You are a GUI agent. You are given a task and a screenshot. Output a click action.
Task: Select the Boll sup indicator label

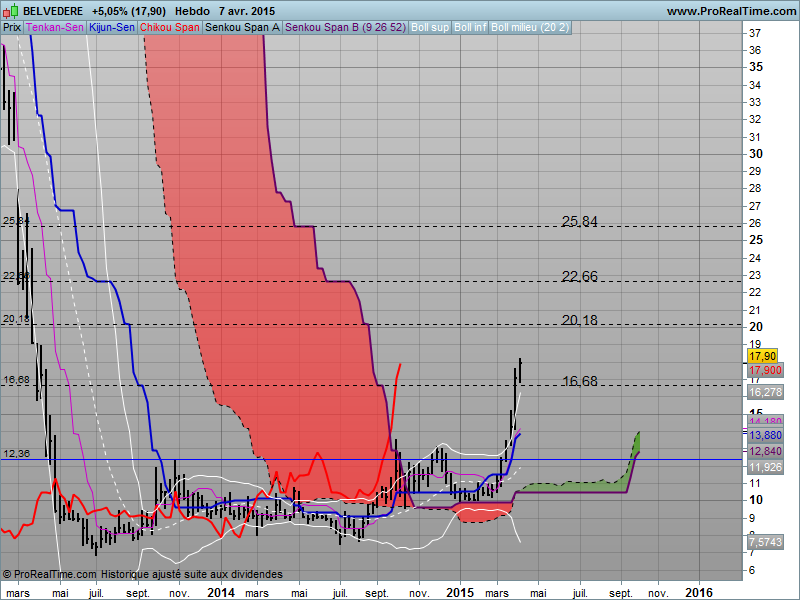[430, 28]
